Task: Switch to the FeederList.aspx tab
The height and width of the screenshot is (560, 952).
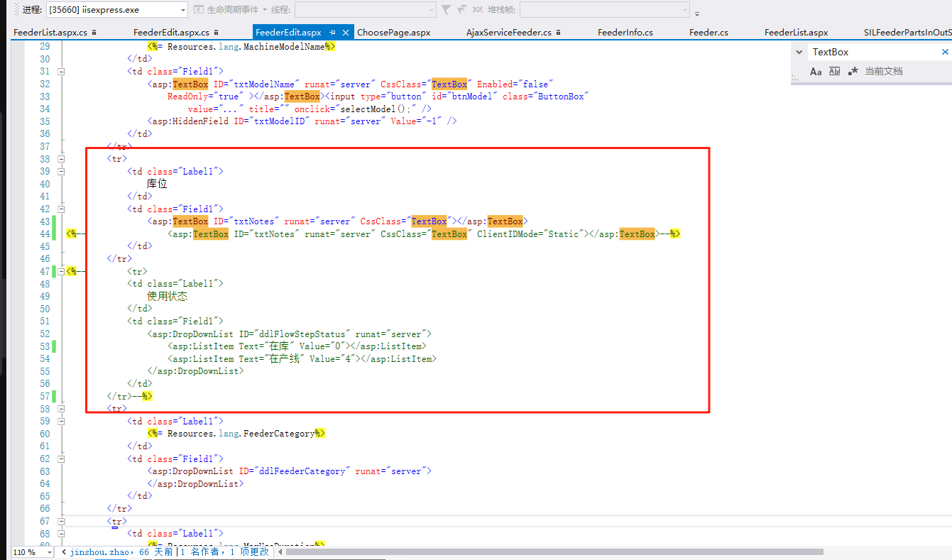Action: tap(796, 33)
